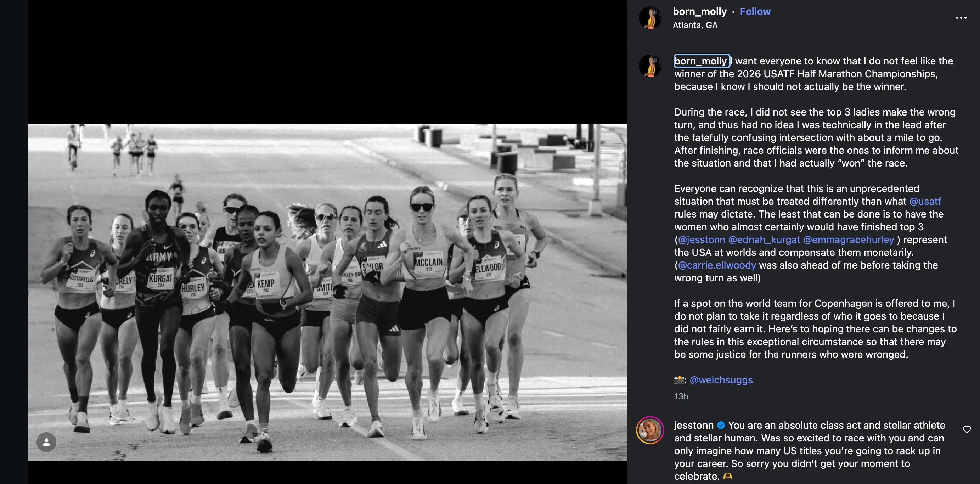980x484 pixels.
Task: Open the Atlanta, GA location link
Action: coord(695,25)
